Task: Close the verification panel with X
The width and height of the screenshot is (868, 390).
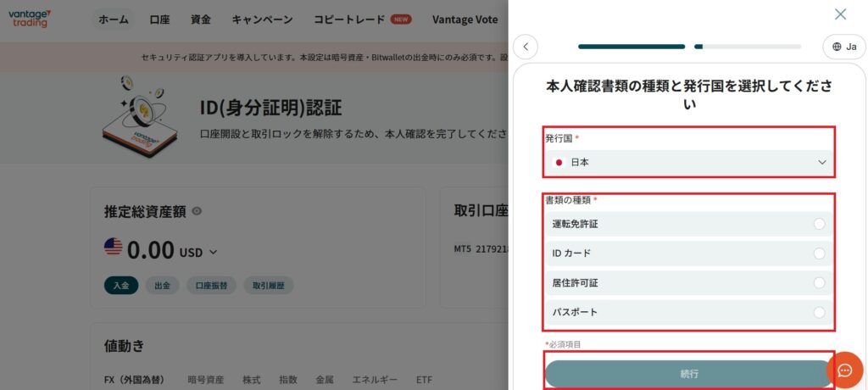Action: tap(840, 14)
